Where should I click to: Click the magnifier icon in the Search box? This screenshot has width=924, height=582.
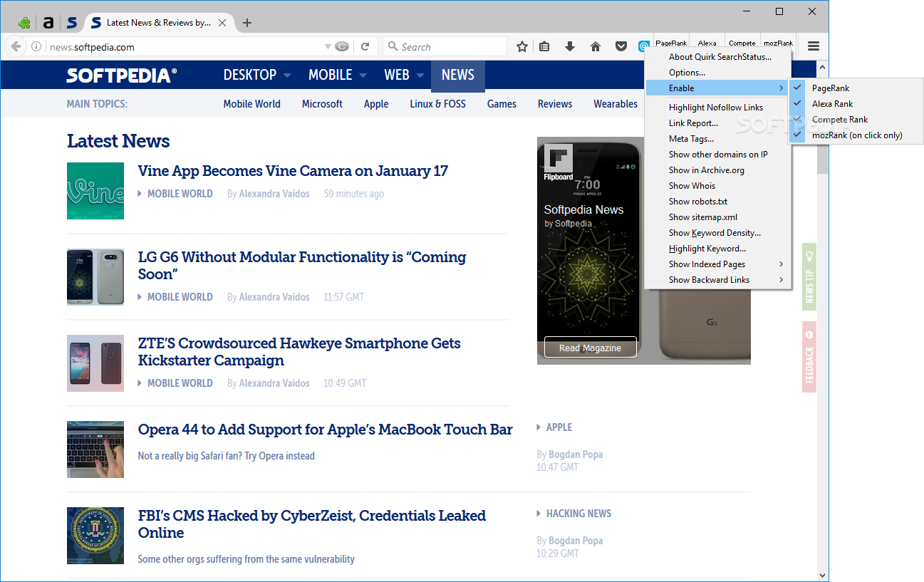click(393, 47)
